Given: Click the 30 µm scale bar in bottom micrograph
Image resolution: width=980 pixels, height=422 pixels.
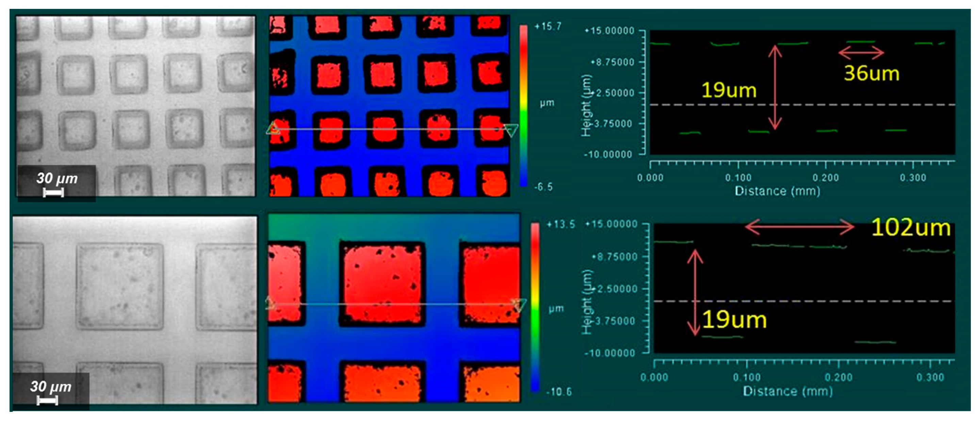Looking at the screenshot, I should pyautogui.click(x=48, y=400).
